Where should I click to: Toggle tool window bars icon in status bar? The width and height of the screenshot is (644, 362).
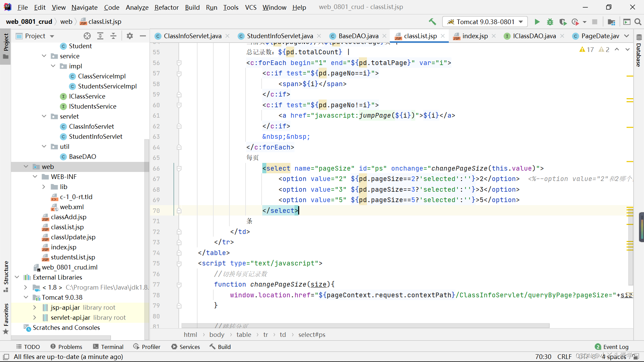(6, 357)
